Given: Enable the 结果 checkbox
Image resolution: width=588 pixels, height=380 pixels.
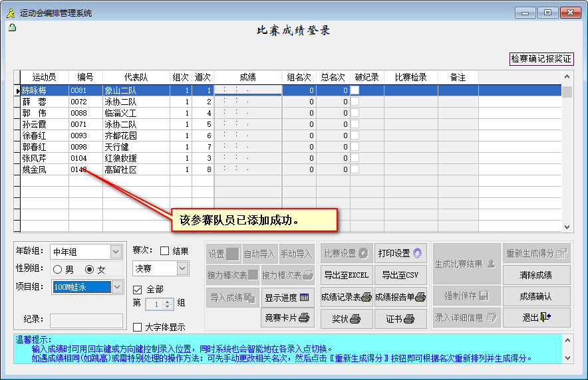Looking at the screenshot, I should (165, 251).
